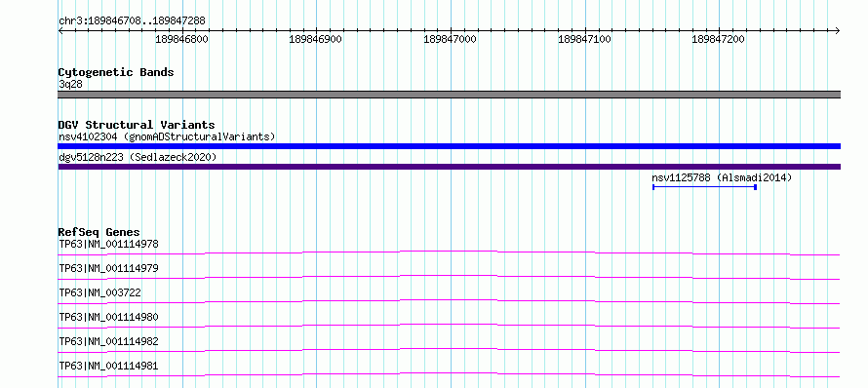Click the 3q28 band label
This screenshot has height=388, width=868.
[70, 84]
